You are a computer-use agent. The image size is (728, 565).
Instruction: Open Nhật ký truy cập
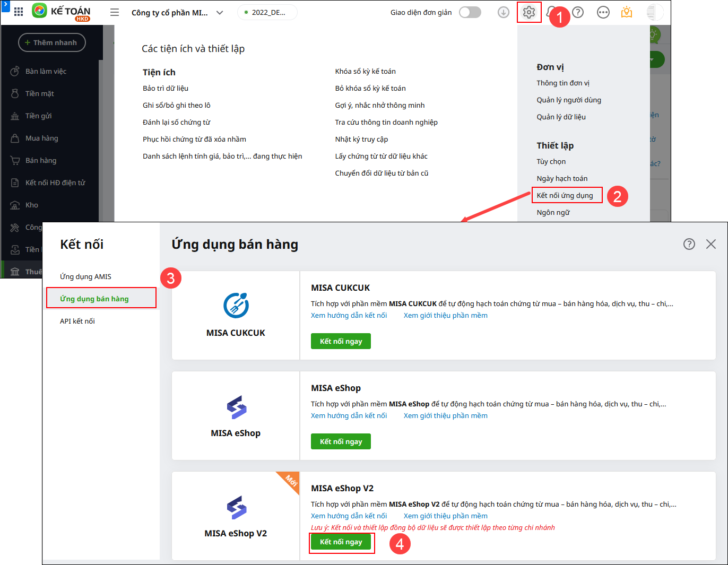(x=361, y=139)
